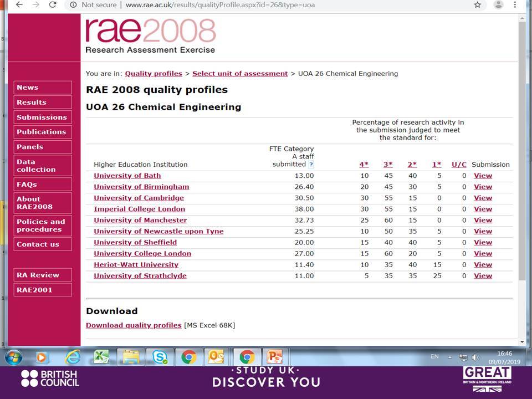Viewport: 532px width, 399px height.
Task: Open RAE2001 sidebar item
Action: coord(43,290)
